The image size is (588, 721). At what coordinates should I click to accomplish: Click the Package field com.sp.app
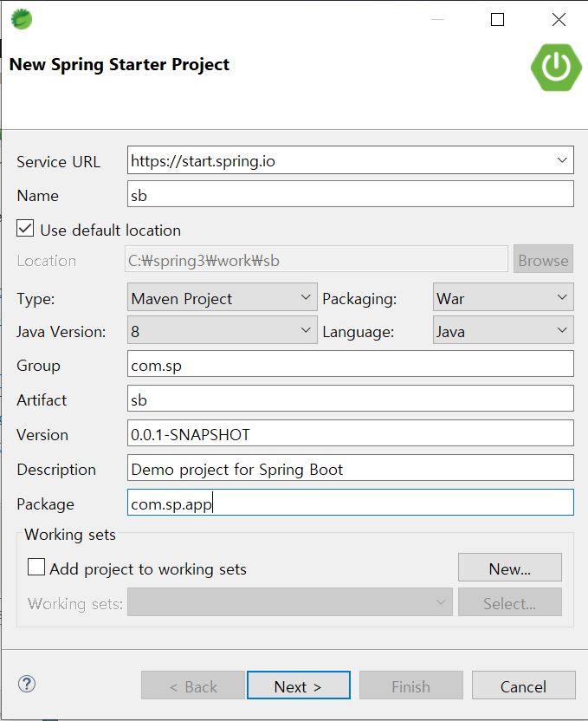coord(351,502)
